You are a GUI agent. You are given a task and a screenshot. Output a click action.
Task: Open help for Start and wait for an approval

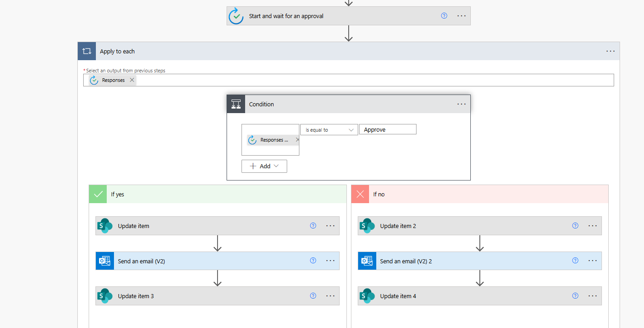click(x=444, y=16)
